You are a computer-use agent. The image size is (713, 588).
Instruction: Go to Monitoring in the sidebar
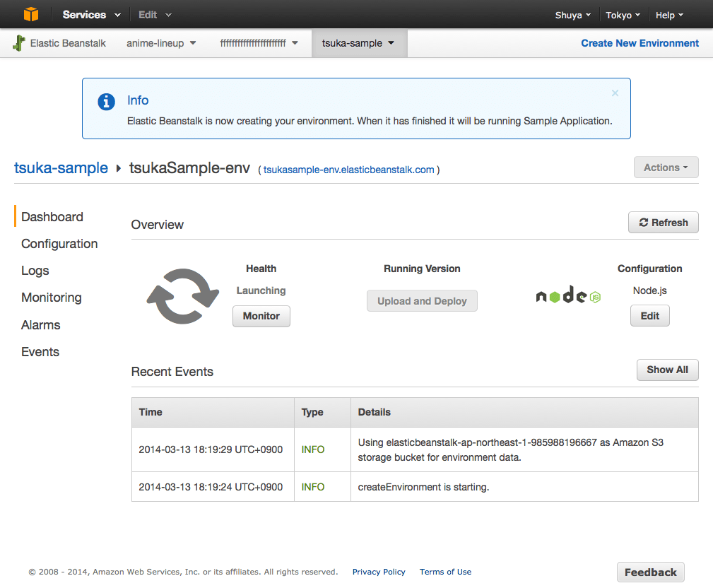coord(52,298)
